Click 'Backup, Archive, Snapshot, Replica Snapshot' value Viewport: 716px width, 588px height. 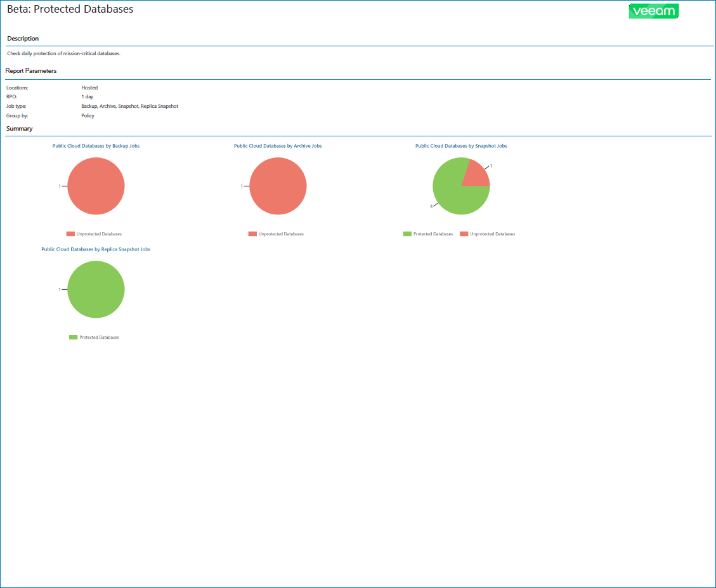tap(129, 106)
